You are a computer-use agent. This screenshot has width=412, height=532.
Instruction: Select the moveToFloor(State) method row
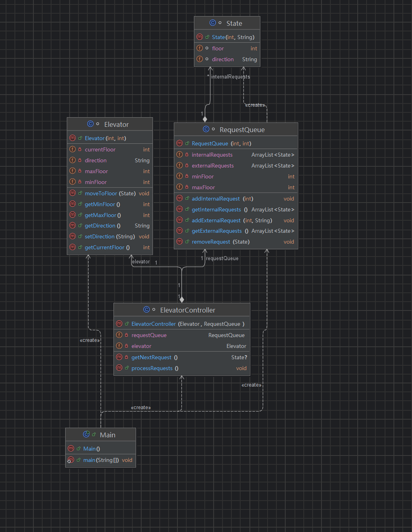[110, 193]
